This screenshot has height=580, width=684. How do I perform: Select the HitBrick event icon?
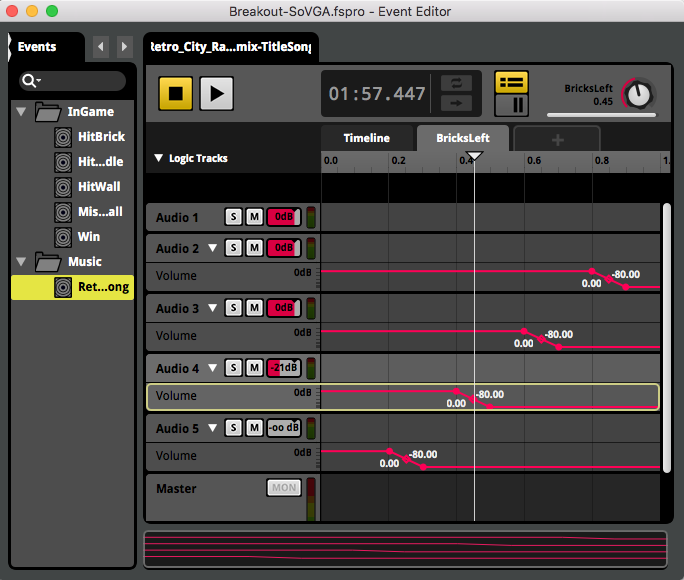tap(63, 137)
